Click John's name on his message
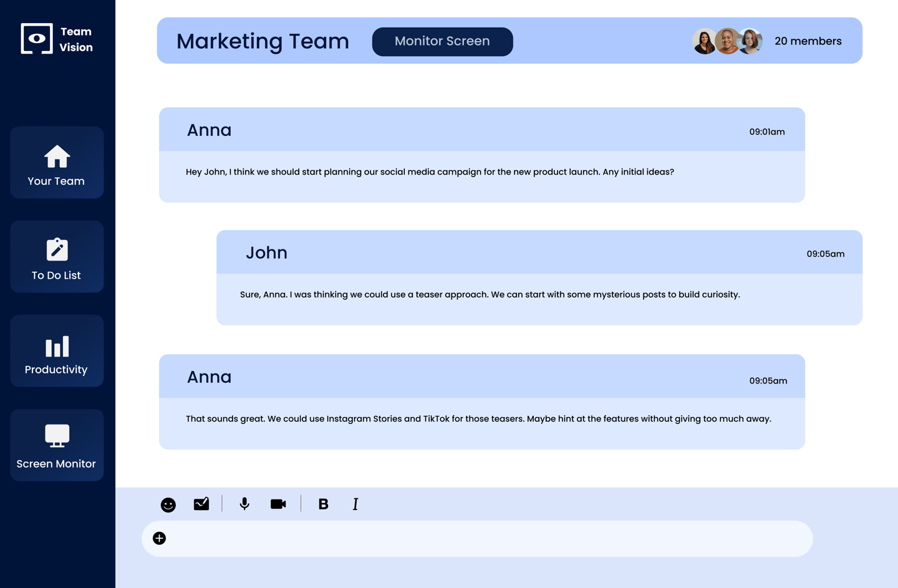Image resolution: width=898 pixels, height=588 pixels. (267, 253)
